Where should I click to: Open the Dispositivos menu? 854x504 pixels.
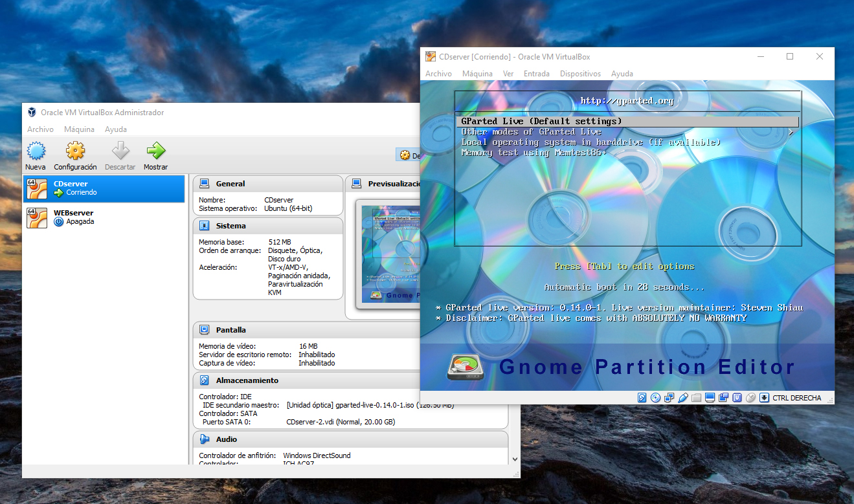[580, 74]
